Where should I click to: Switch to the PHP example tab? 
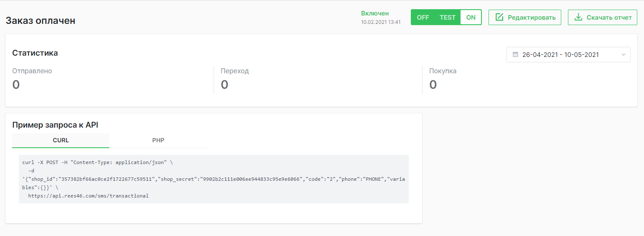coord(158,140)
